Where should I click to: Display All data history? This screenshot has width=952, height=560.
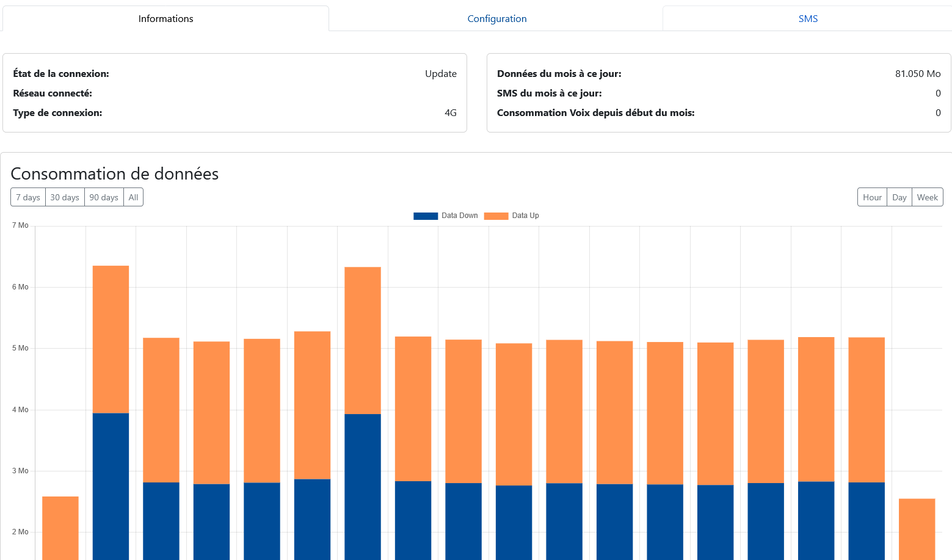tap(133, 197)
